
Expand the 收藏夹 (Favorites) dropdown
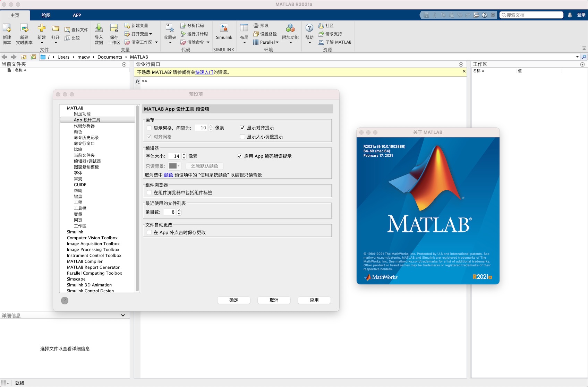[170, 43]
